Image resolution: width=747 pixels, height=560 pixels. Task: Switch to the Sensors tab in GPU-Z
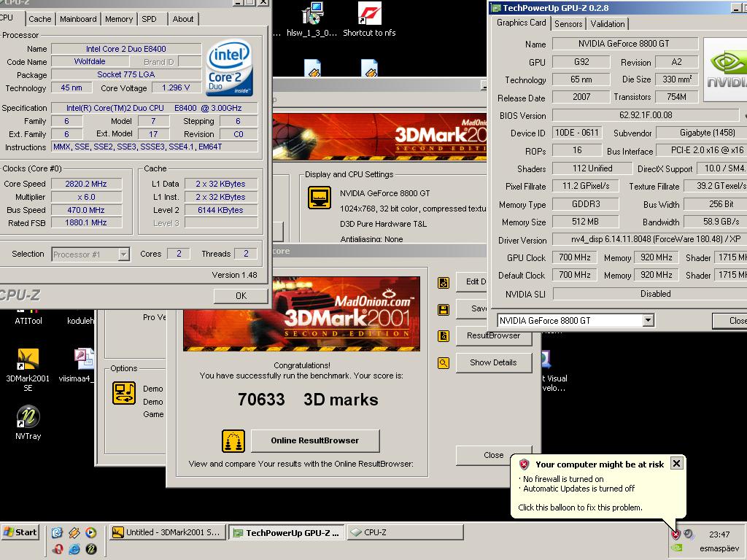[568, 24]
